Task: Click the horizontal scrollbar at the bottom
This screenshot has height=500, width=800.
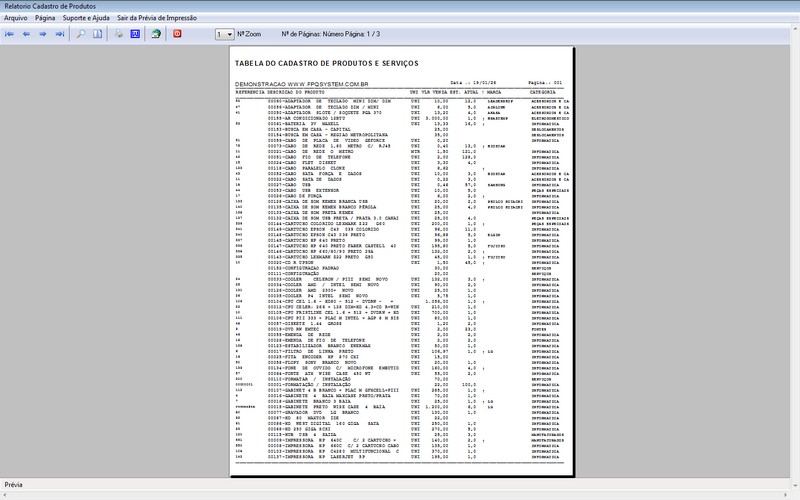Action: click(395, 495)
